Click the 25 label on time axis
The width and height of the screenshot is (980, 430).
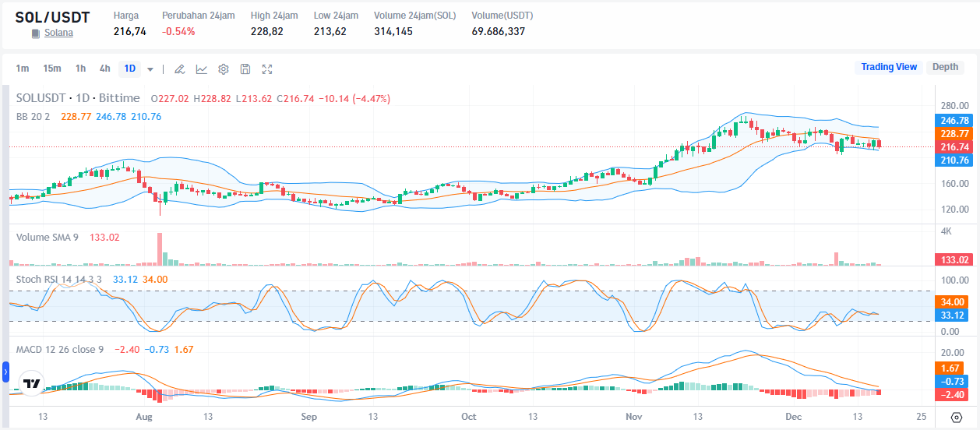[x=922, y=418]
